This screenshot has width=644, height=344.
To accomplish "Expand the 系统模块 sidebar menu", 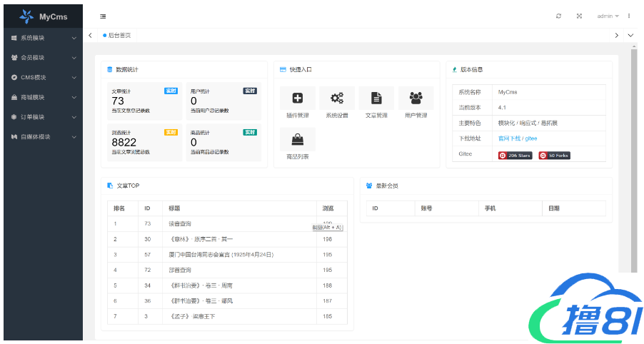I will pyautogui.click(x=43, y=38).
